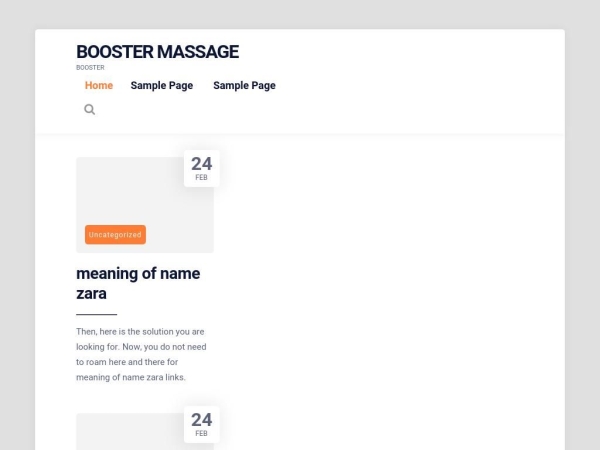Click the Uncategorized category badge
Image resolution: width=600 pixels, height=450 pixels.
click(x=115, y=235)
